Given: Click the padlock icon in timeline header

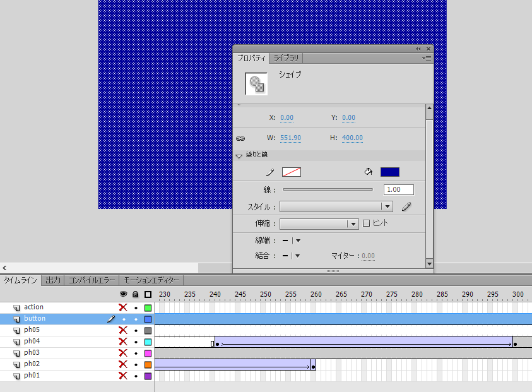Looking at the screenshot, I should pos(136,294).
